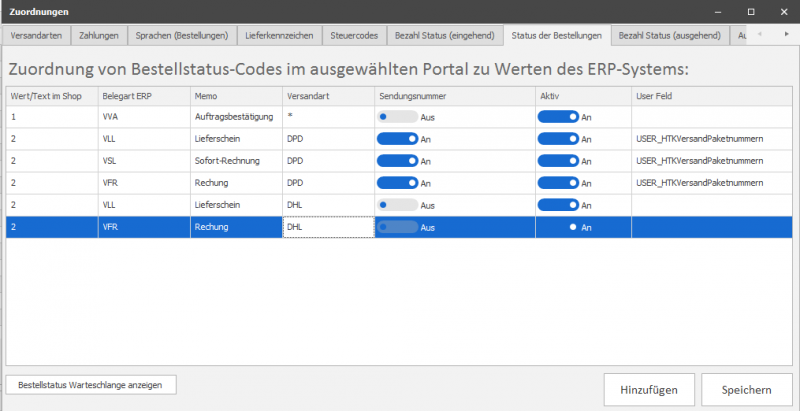This screenshot has width=800, height=411.
Task: Select the Lieferkennzeichen tab
Action: click(x=279, y=35)
